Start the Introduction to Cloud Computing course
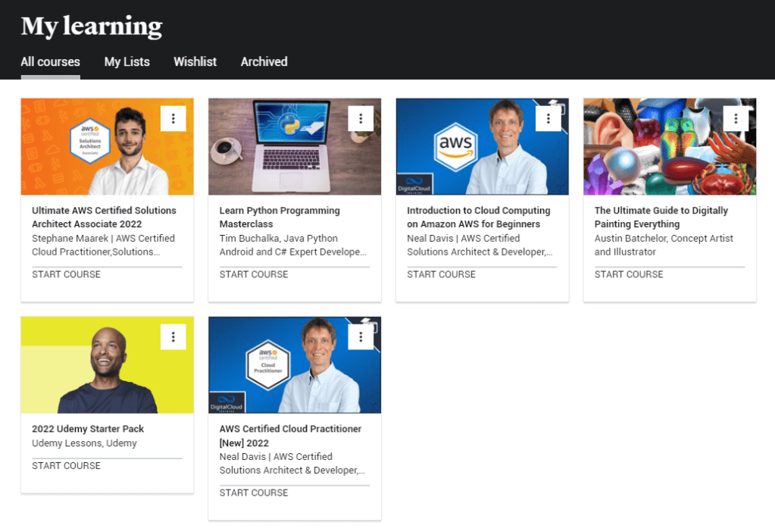This screenshot has width=775, height=532. pyautogui.click(x=441, y=274)
